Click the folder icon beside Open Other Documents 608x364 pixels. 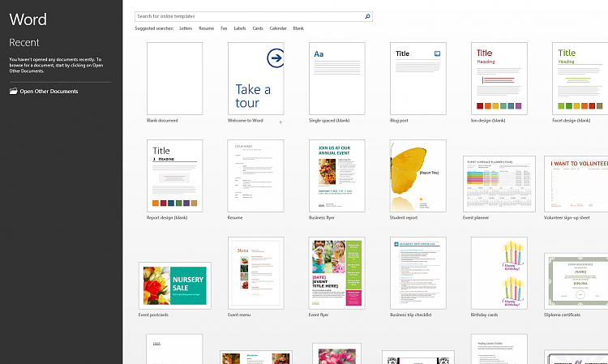(13, 91)
